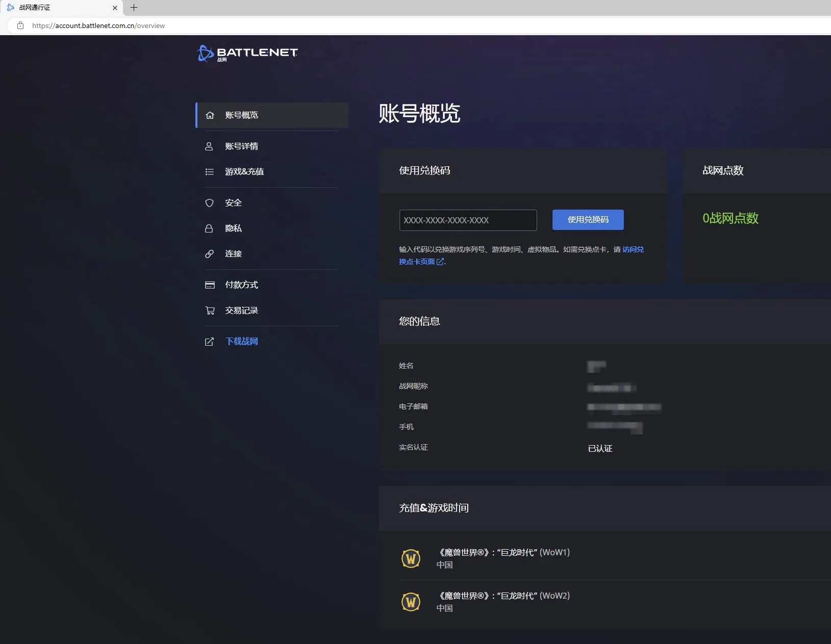Open the 游戏&充值 menu item
The width and height of the screenshot is (831, 644).
coord(244,172)
